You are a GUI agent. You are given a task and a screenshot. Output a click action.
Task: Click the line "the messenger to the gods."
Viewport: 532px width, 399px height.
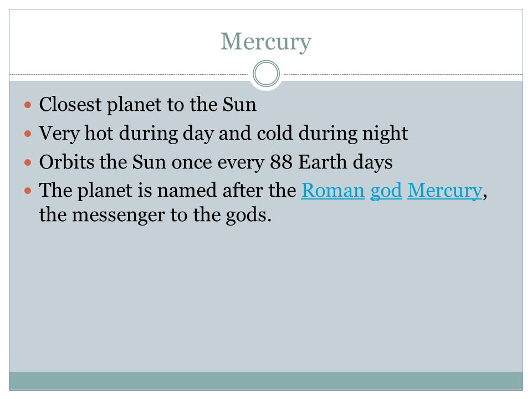155,216
